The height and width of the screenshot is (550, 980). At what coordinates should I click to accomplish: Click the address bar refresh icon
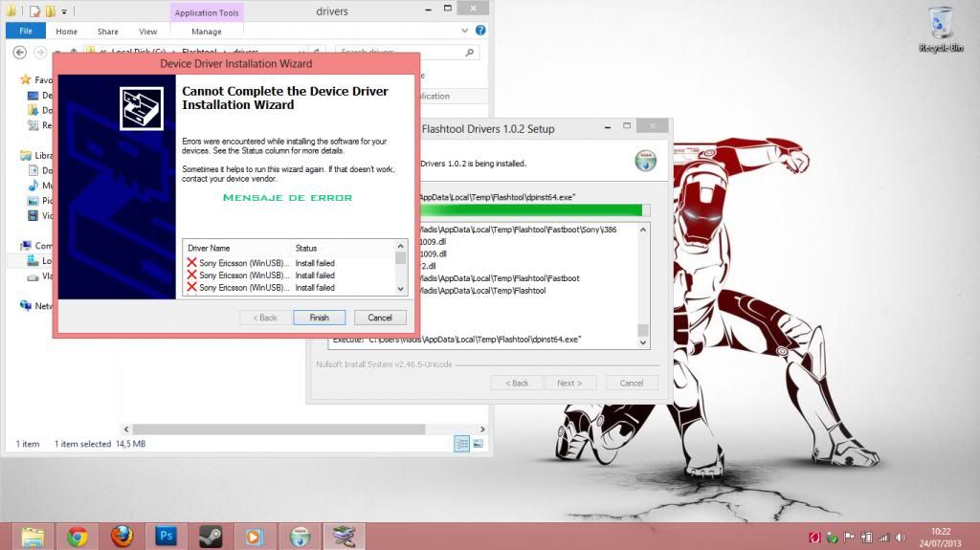[317, 53]
